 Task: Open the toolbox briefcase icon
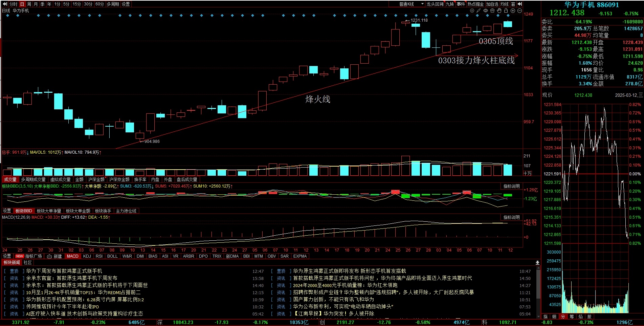[492, 11]
